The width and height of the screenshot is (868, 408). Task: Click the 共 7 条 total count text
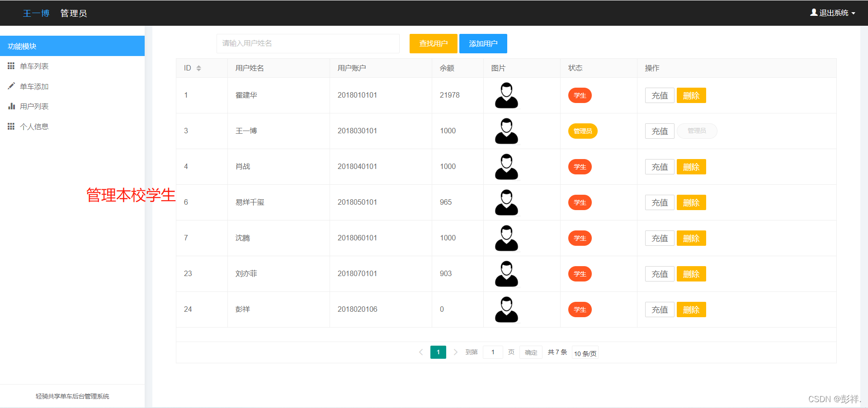pyautogui.click(x=557, y=352)
